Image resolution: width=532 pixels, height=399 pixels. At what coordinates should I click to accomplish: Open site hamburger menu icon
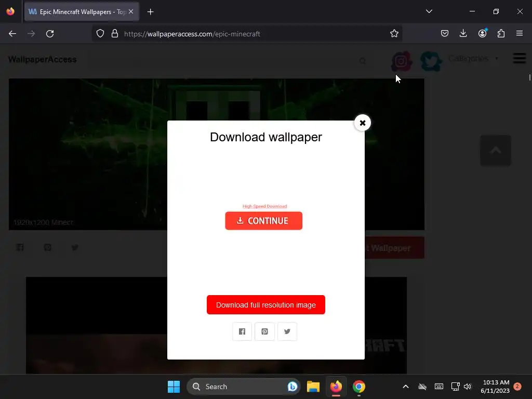[x=520, y=58]
